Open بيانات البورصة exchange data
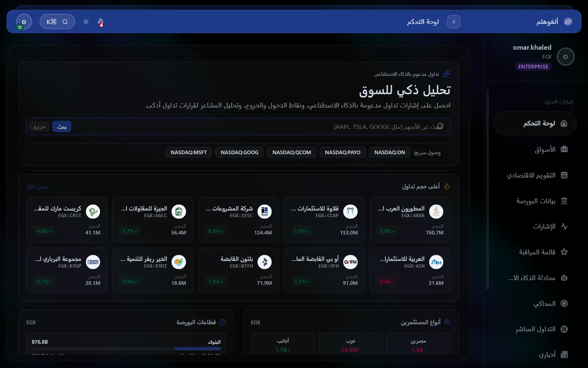This screenshot has height=368, width=588. [535, 201]
